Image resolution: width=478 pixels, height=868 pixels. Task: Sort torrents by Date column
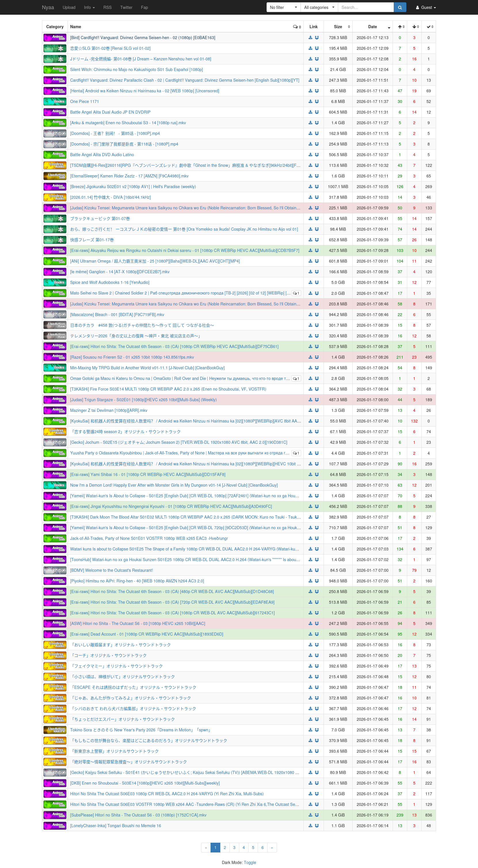coord(372,27)
